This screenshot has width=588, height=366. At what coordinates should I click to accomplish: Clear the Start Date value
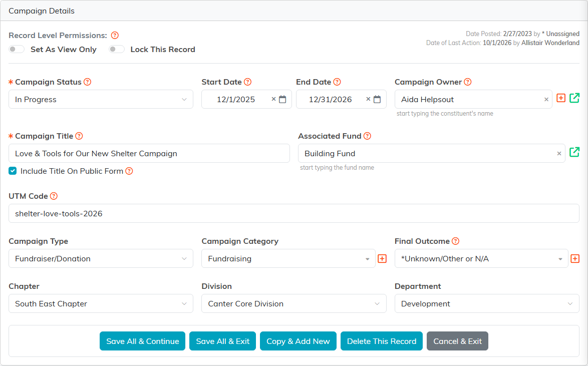click(x=274, y=99)
